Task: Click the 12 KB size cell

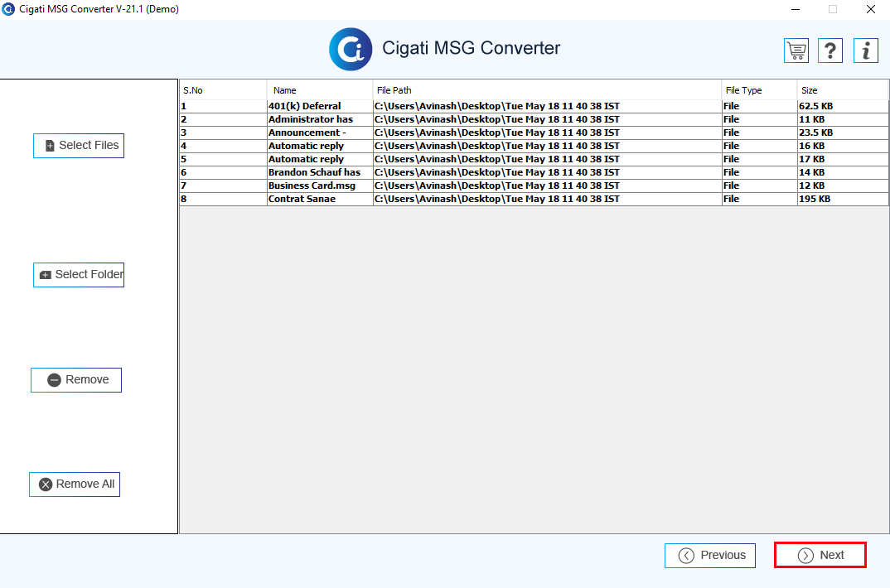Action: coord(843,186)
